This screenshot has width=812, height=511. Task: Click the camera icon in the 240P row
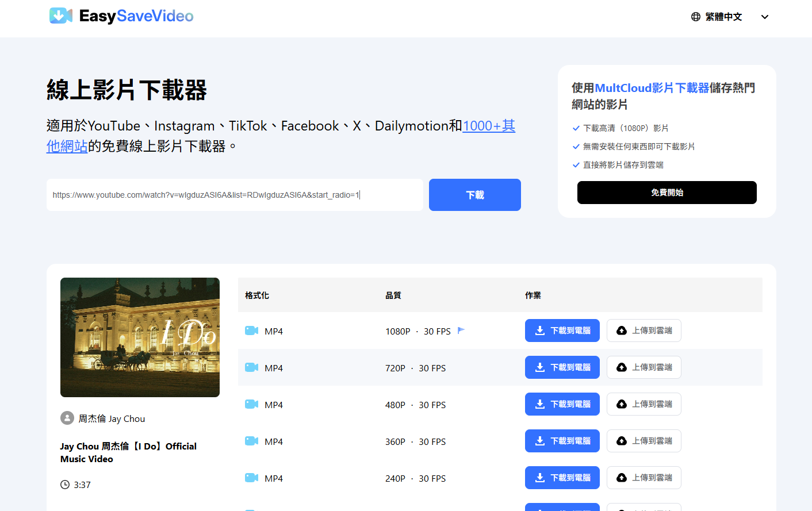coord(252,478)
